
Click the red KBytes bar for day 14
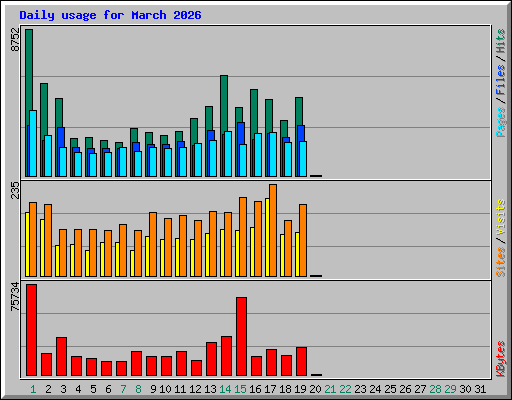[x=227, y=356]
